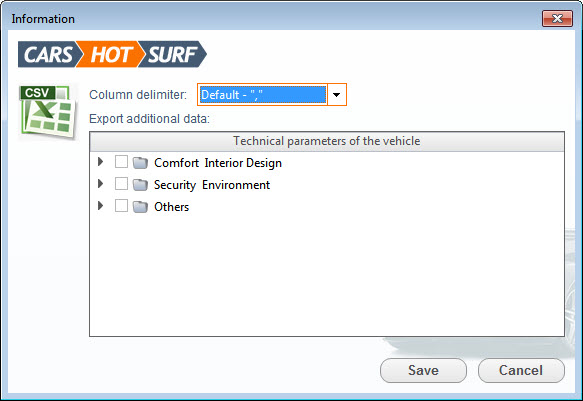Click the Security Environment folder icon

click(140, 185)
